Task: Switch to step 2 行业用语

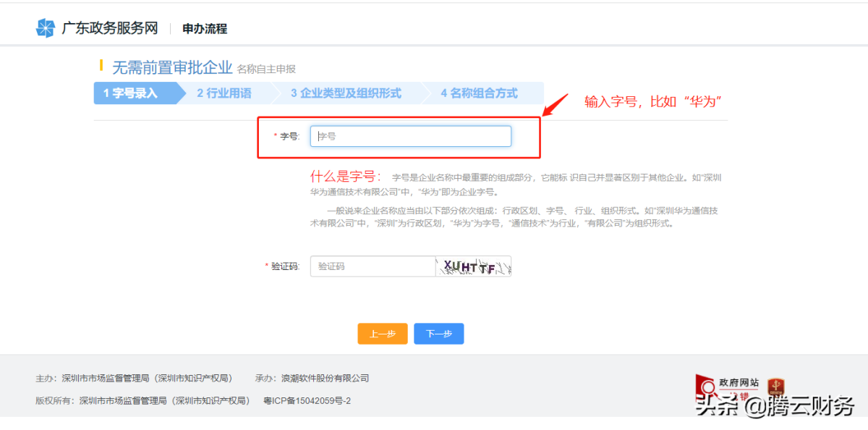Action: coord(224,93)
